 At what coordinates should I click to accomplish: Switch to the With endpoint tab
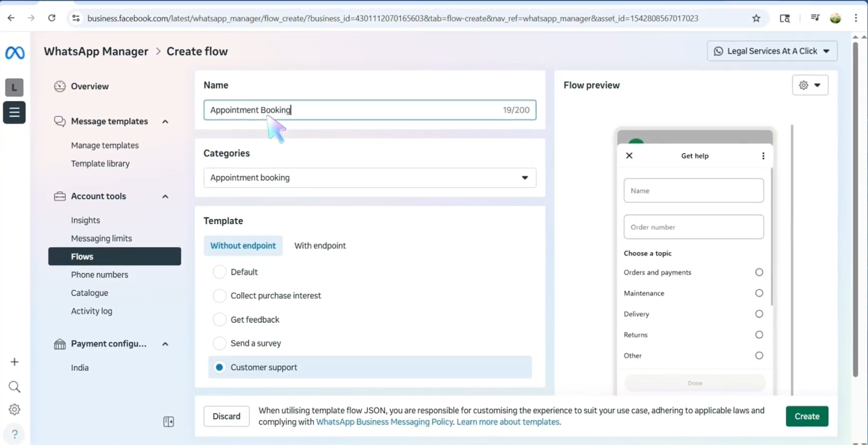click(x=320, y=246)
